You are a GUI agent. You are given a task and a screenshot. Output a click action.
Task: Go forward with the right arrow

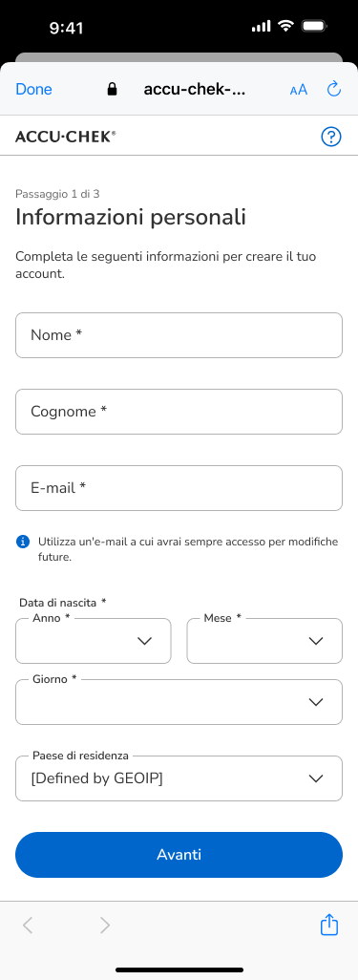[x=105, y=925]
